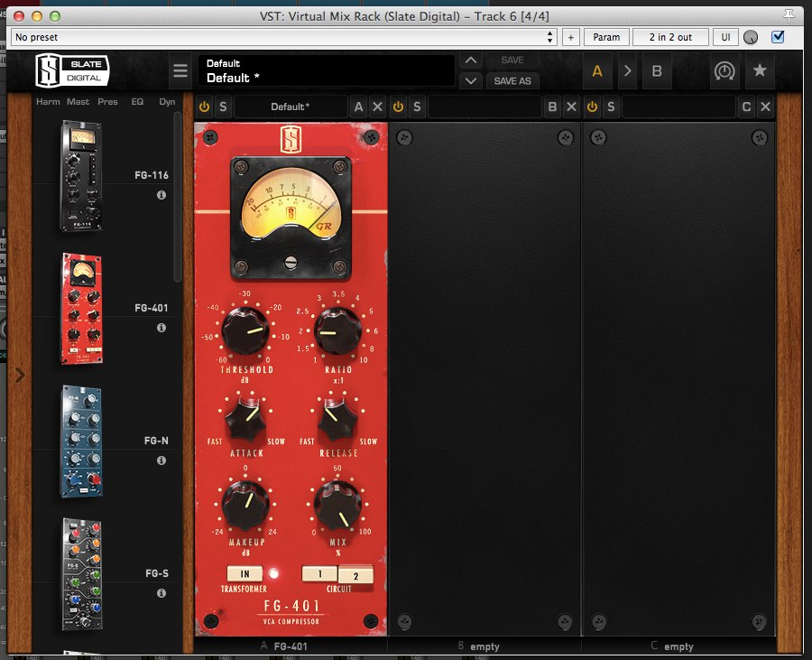Click the Slate Digital logo

coord(72,70)
